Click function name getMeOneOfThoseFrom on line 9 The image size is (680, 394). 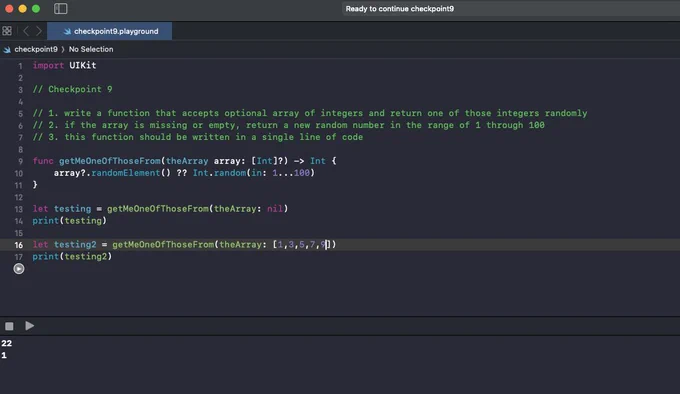(x=110, y=161)
